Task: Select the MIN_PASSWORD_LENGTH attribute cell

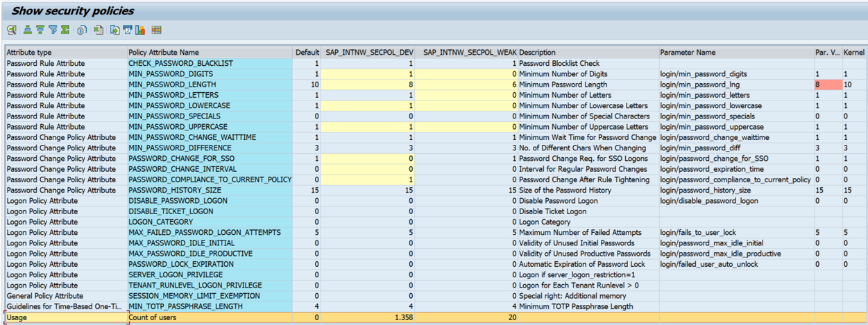Action: pyautogui.click(x=173, y=85)
